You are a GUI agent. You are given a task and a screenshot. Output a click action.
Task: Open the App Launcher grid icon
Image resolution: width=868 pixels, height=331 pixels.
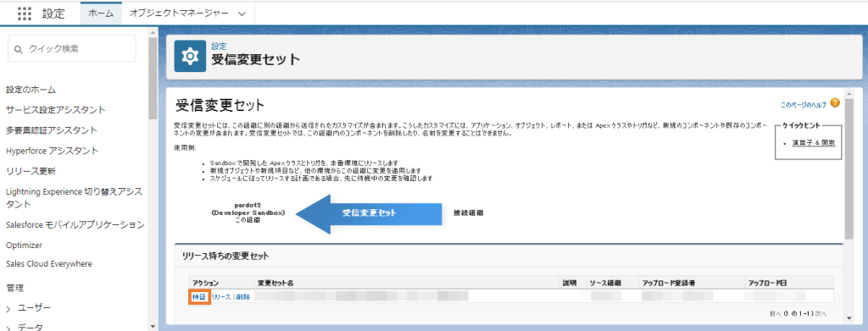25,14
